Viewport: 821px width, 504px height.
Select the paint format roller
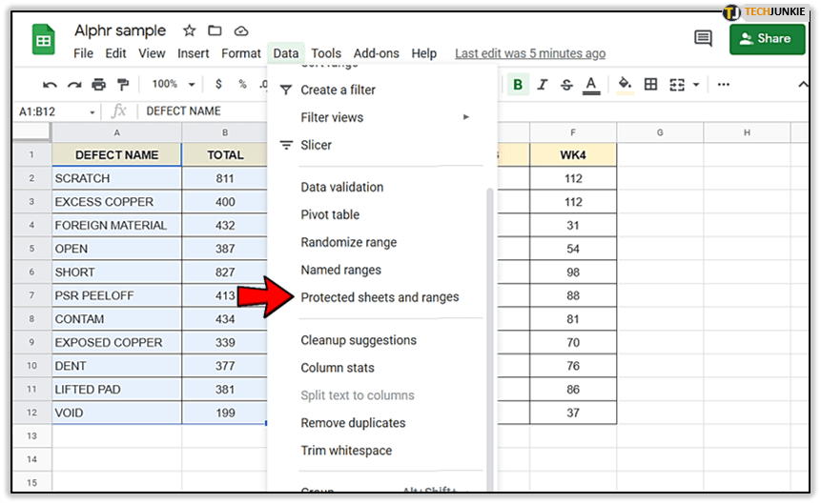point(121,85)
